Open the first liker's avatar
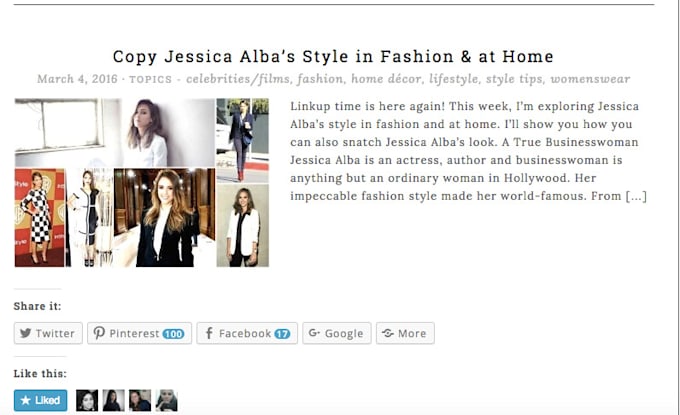The width and height of the screenshot is (680, 415). pyautogui.click(x=87, y=400)
